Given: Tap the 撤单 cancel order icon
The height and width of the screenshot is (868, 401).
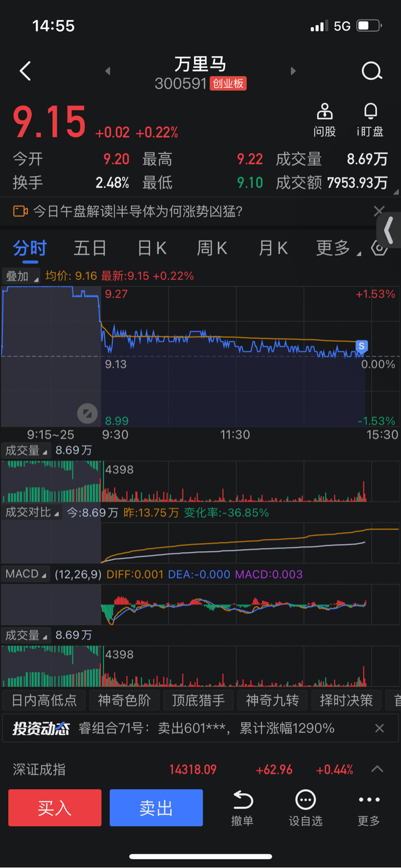Looking at the screenshot, I should pos(242,808).
